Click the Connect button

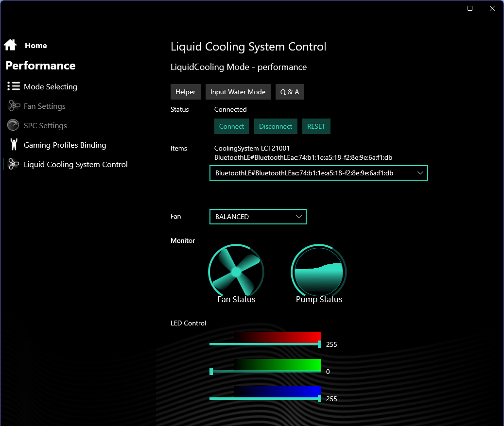coord(231,126)
